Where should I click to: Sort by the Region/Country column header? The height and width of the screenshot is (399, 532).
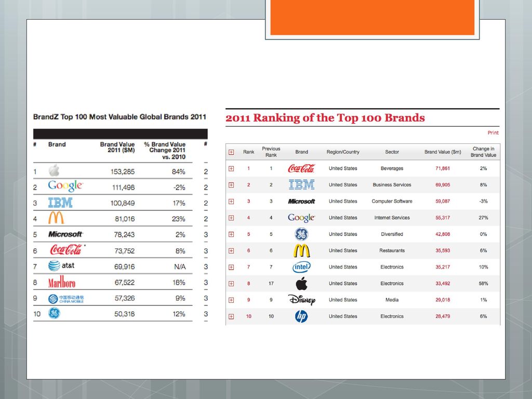coord(343,152)
